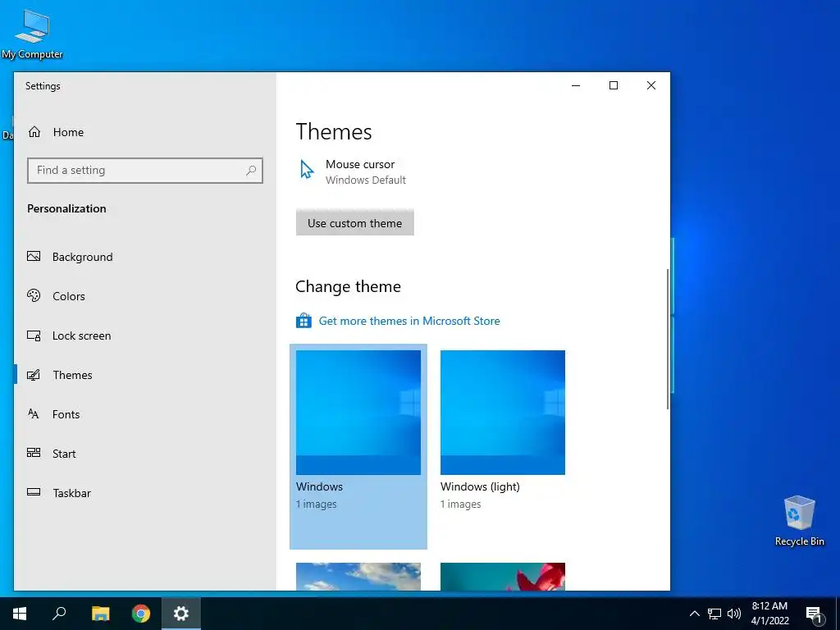Click Use custom theme button

(x=354, y=223)
